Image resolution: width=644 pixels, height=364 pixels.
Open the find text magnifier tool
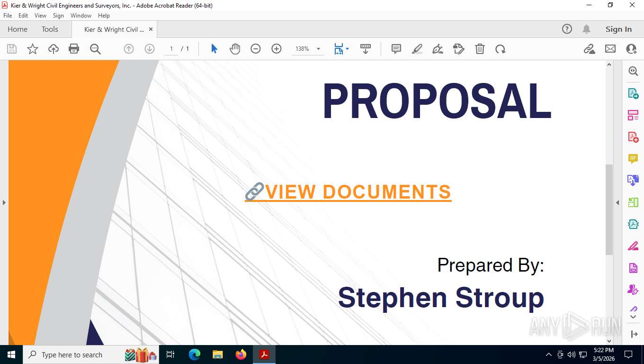pyautogui.click(x=95, y=49)
